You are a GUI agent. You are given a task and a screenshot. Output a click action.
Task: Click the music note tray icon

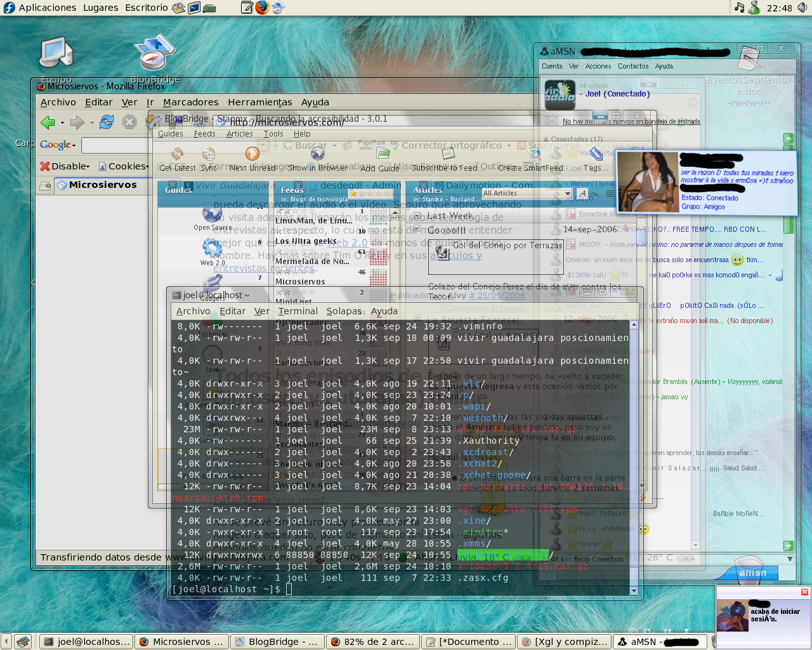point(739,8)
